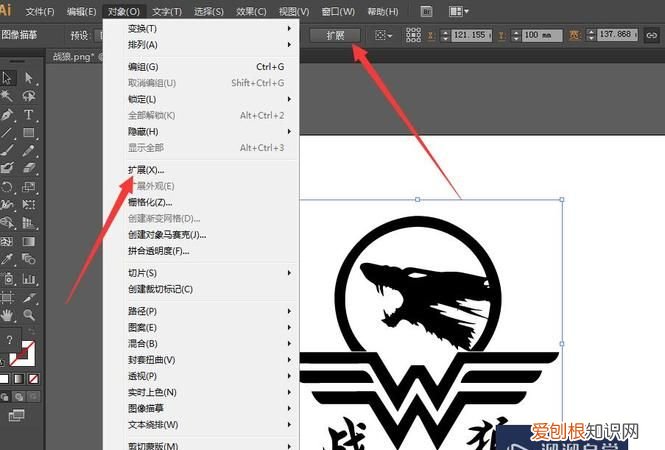Select the Gradient tool
This screenshot has width=665, height=450.
point(29,241)
